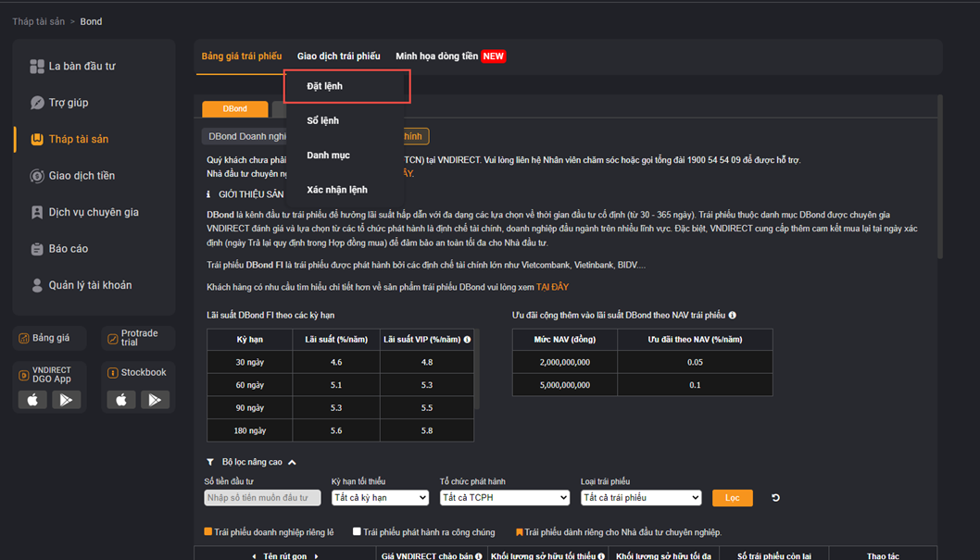Click the Bảng giá chart icon
980x560 pixels.
[24, 339]
